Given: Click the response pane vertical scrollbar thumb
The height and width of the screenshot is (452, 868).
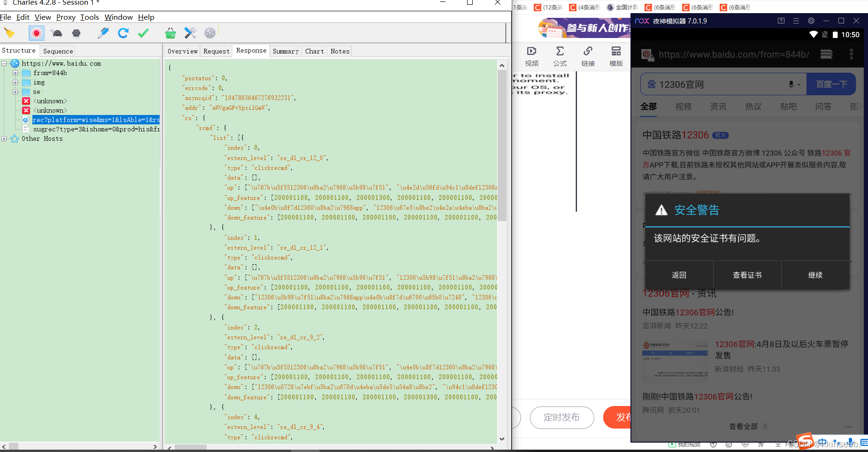Looking at the screenshot, I should (502, 146).
